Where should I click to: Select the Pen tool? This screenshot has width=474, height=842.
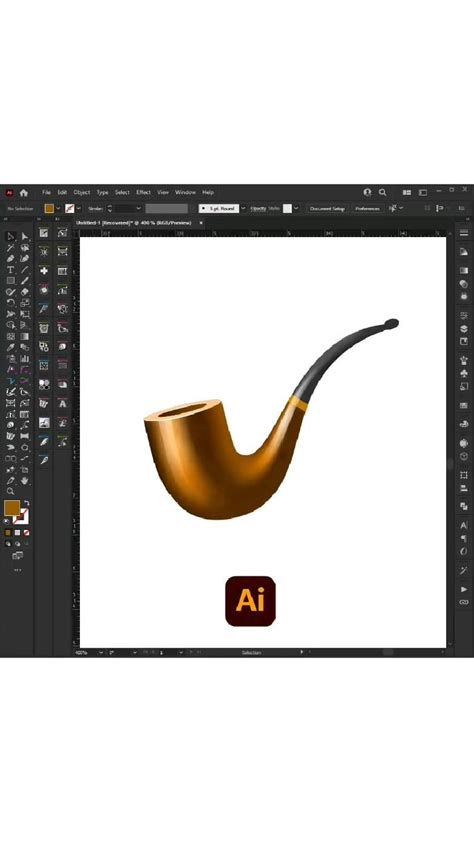click(x=11, y=258)
